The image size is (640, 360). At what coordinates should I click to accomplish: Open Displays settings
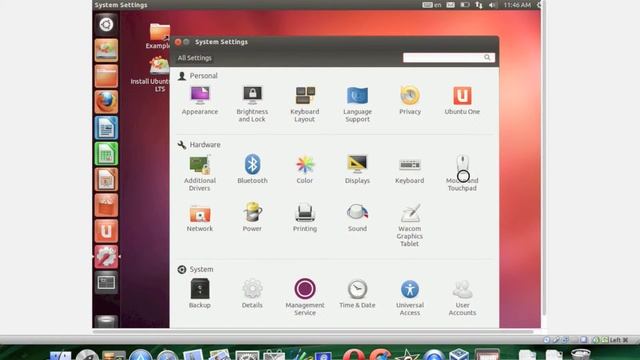357,169
